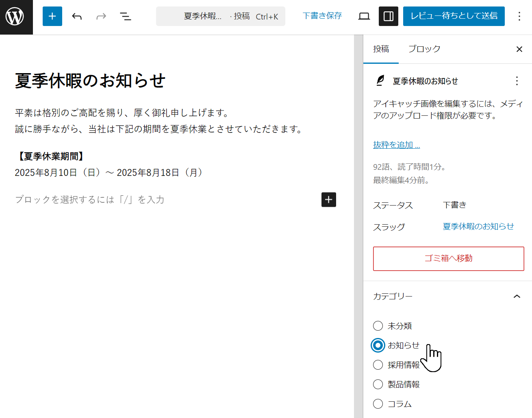Add a block with the inline plus button

(x=328, y=199)
